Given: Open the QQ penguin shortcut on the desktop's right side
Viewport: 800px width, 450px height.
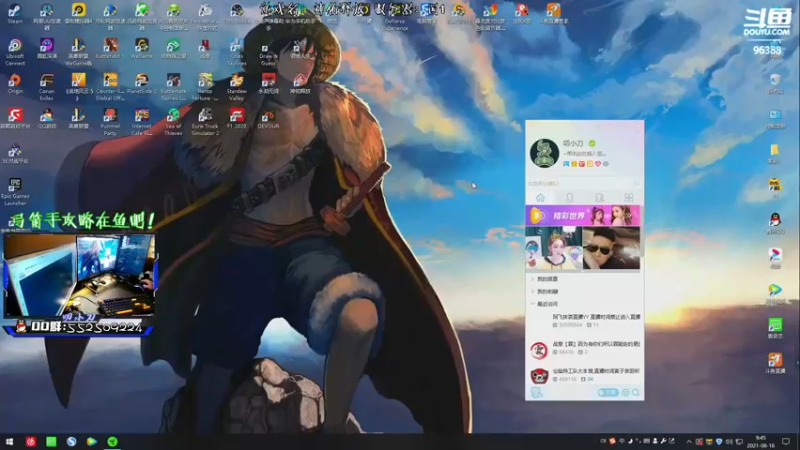Looking at the screenshot, I should 775,223.
